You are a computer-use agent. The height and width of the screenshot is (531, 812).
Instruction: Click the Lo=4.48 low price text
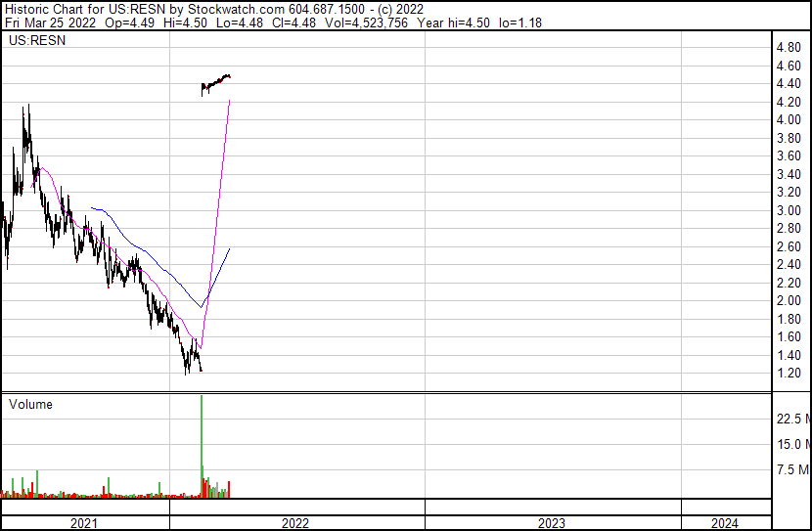(x=240, y=22)
